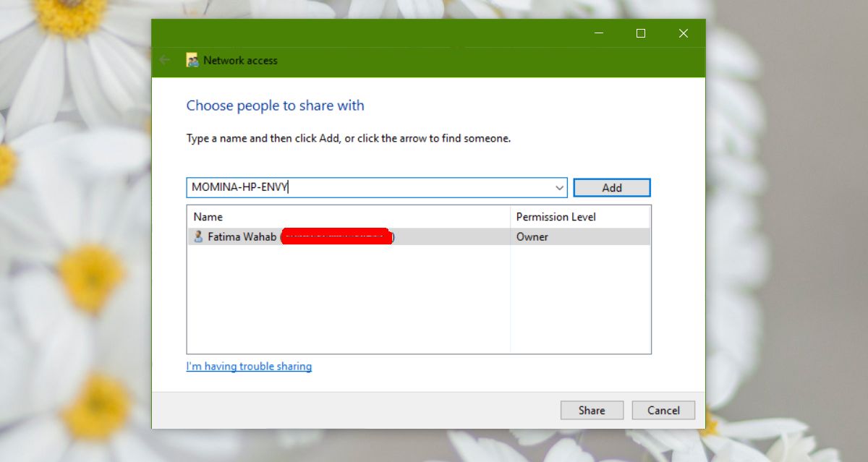Viewport: 868px width, 462px height.
Task: Expand the name dropdown arrow
Action: tap(560, 187)
